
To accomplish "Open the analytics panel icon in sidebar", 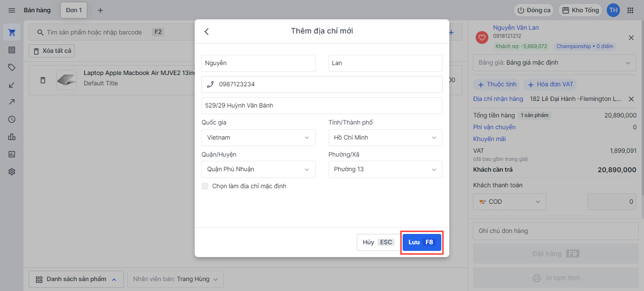I will [x=12, y=154].
